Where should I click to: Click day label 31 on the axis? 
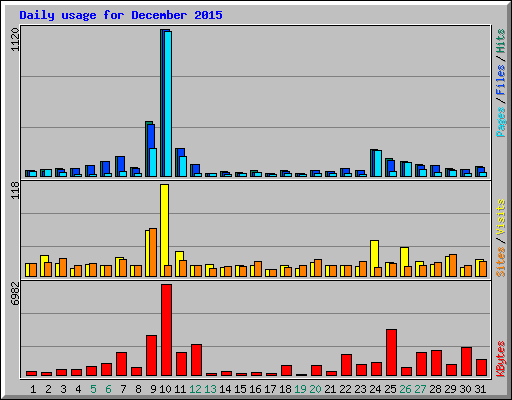(x=480, y=389)
